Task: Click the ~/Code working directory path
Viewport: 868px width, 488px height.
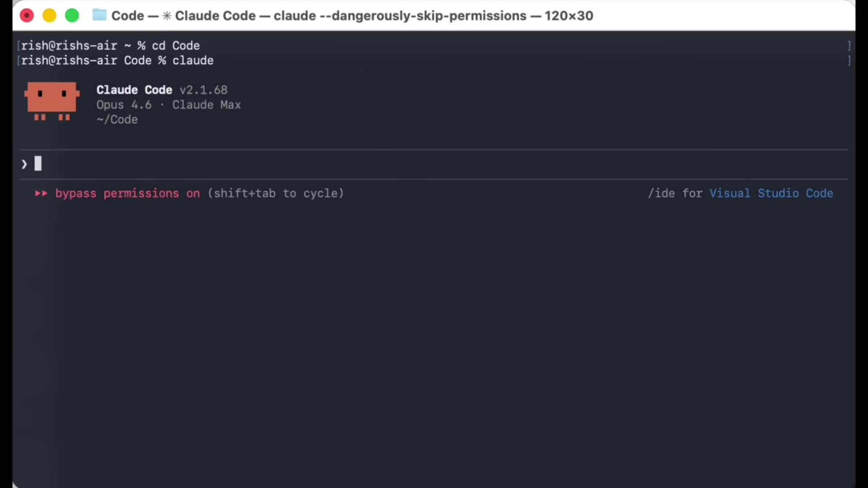Action: click(117, 120)
